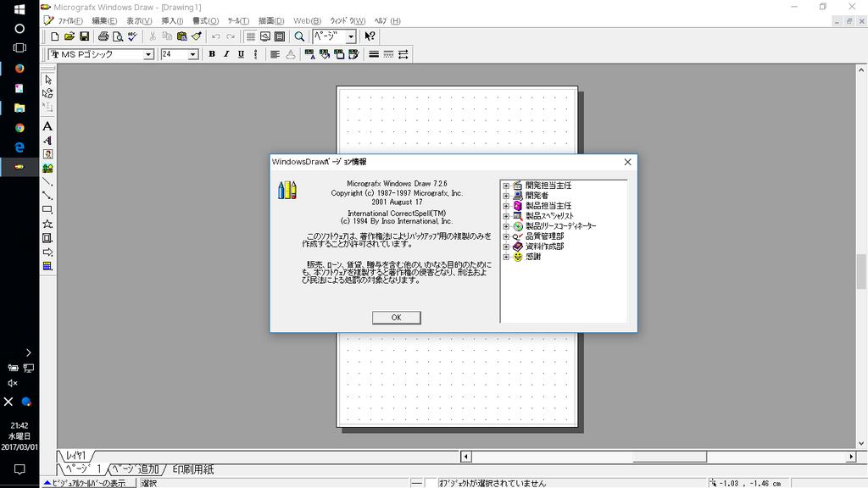Expand the 開発者 tree node

[506, 196]
